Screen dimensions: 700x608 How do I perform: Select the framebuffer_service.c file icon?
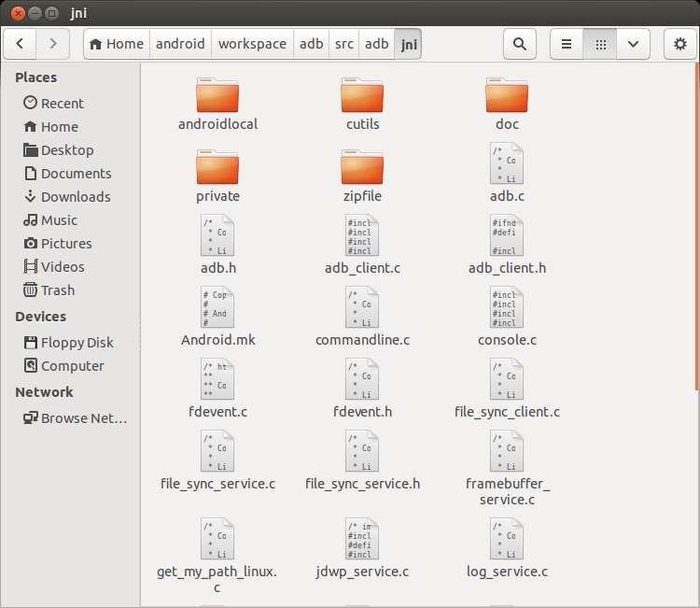[507, 451]
